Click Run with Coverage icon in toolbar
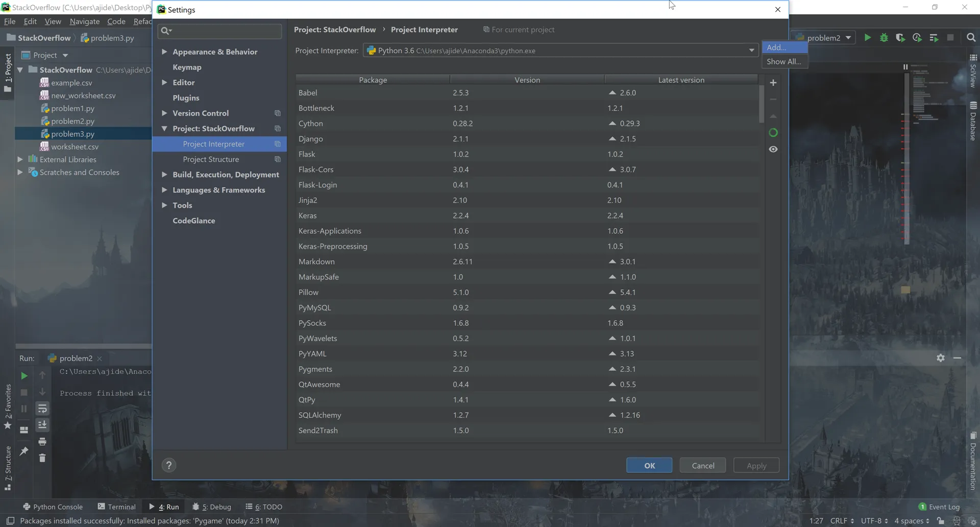The image size is (980, 527). (x=900, y=37)
